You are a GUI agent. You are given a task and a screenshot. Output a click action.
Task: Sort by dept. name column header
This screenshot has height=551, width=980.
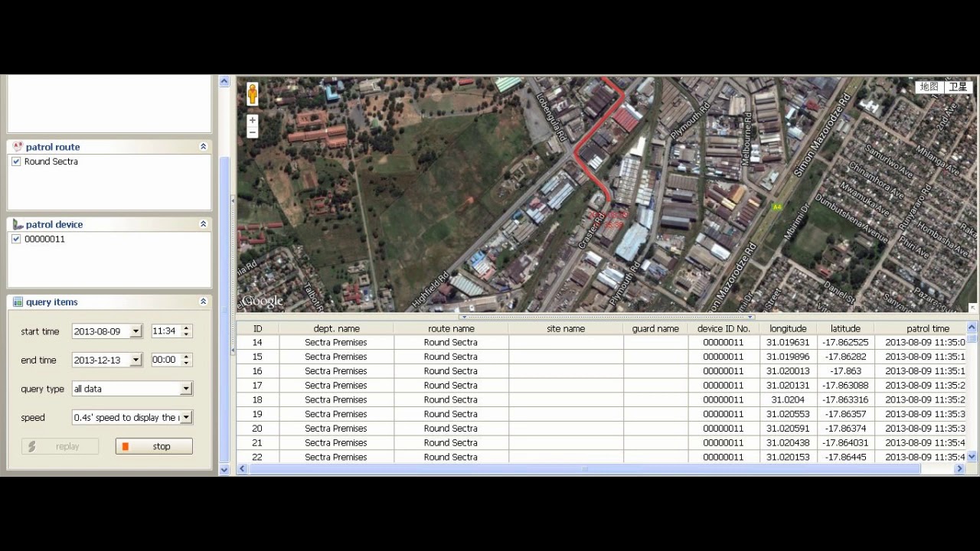point(337,328)
